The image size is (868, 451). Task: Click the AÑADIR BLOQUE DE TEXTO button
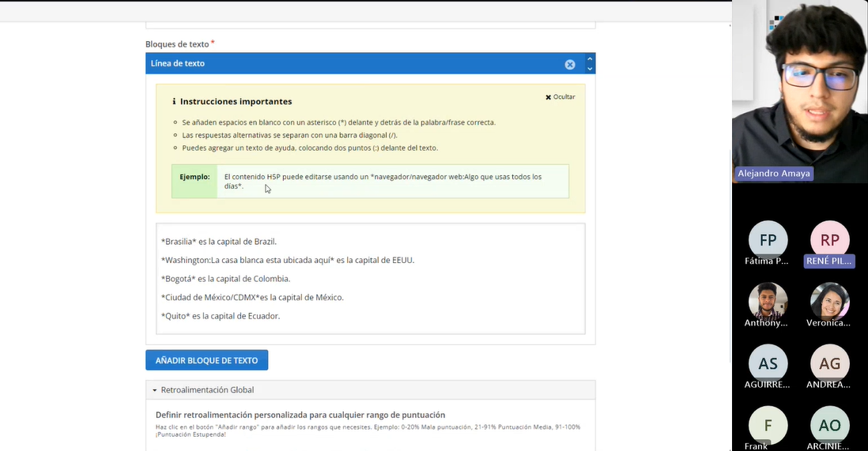point(206,360)
